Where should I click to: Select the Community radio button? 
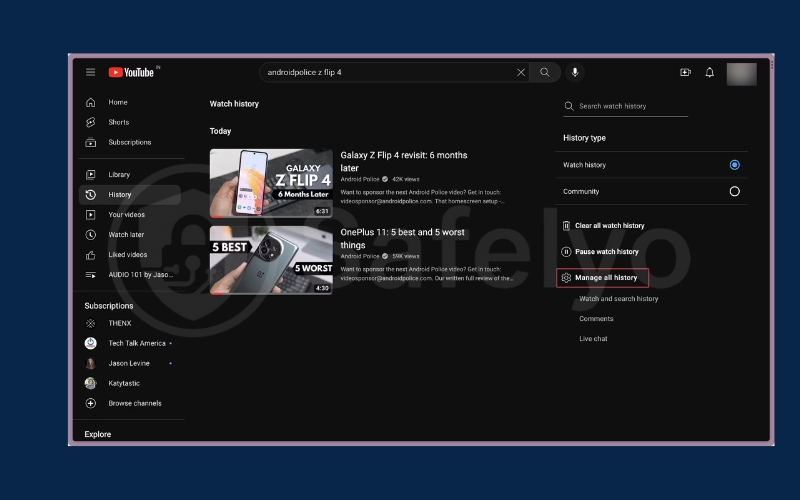(x=734, y=191)
